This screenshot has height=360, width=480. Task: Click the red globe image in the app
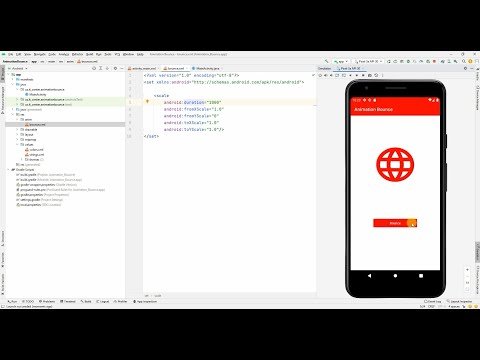pyautogui.click(x=395, y=165)
